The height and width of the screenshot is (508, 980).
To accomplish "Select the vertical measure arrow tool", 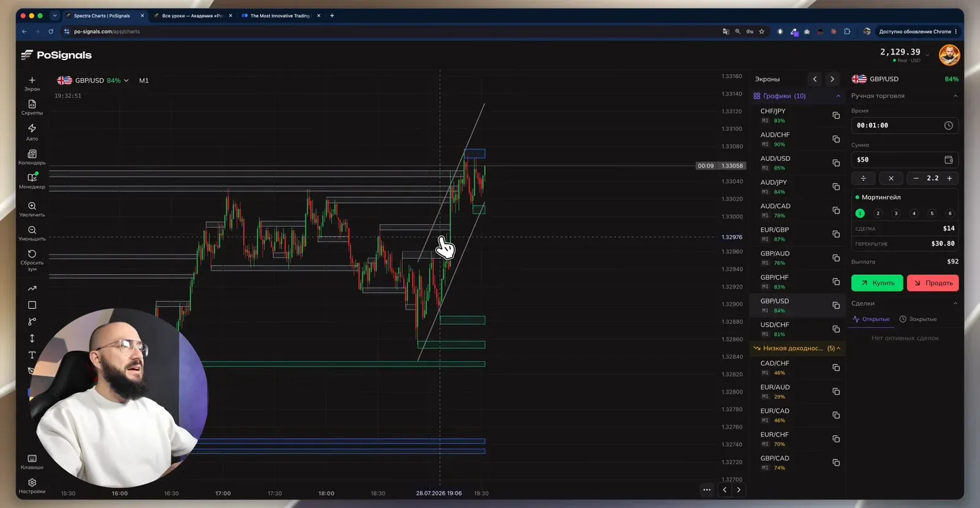I will pos(32,338).
